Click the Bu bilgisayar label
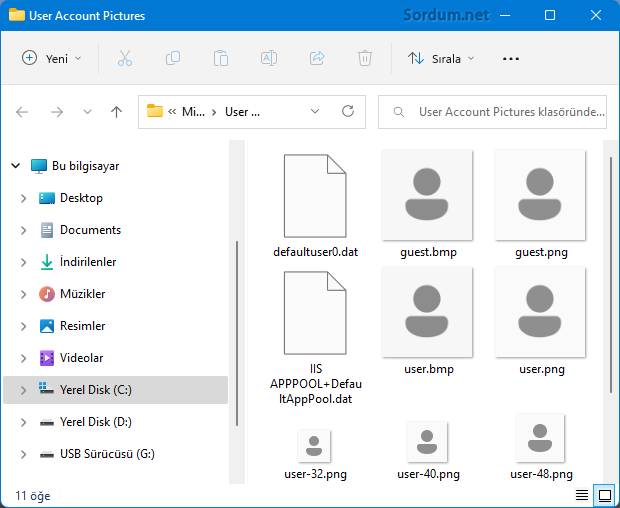This screenshot has height=508, width=620. pos(85,166)
